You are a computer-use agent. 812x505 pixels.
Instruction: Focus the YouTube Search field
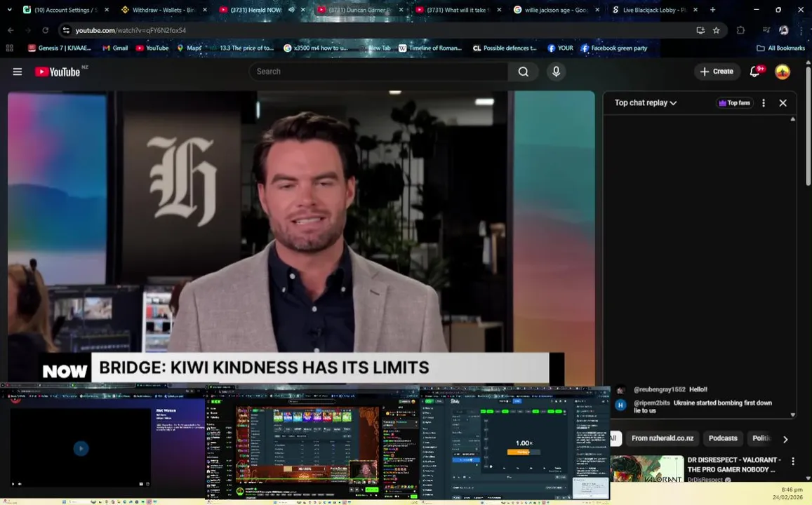coord(378,72)
